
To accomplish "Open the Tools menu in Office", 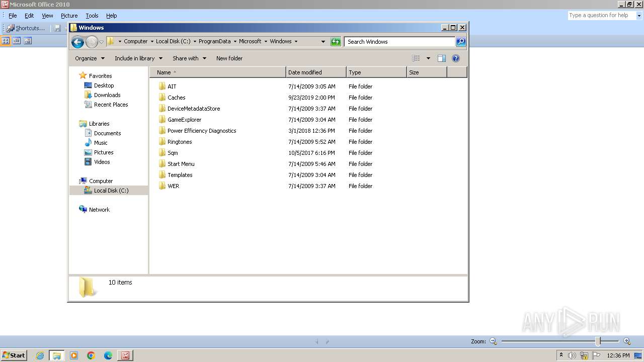I will click(92, 16).
